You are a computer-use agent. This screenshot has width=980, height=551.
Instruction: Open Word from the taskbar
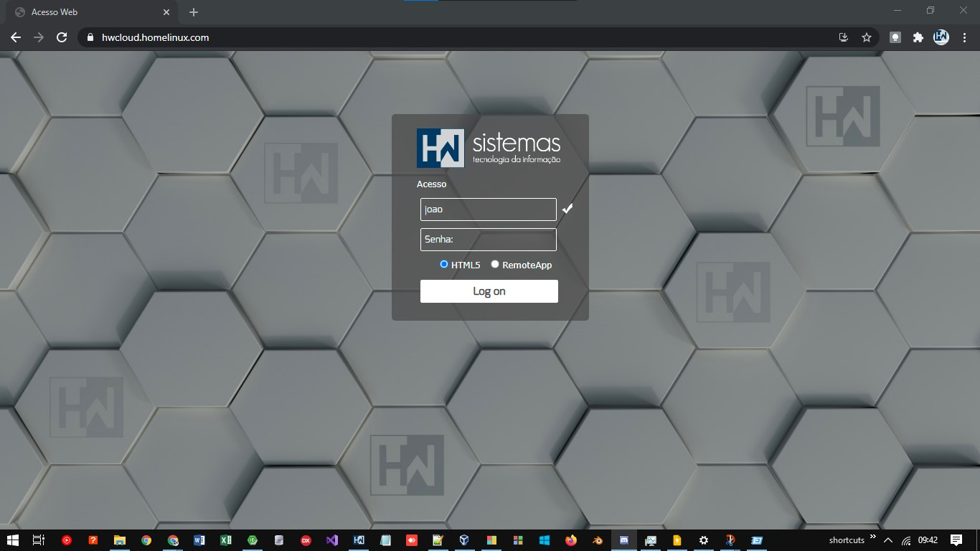coord(199,540)
